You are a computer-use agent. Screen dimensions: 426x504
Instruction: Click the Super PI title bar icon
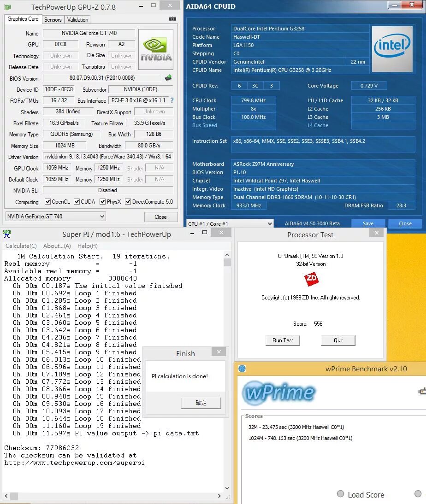(x=7, y=234)
